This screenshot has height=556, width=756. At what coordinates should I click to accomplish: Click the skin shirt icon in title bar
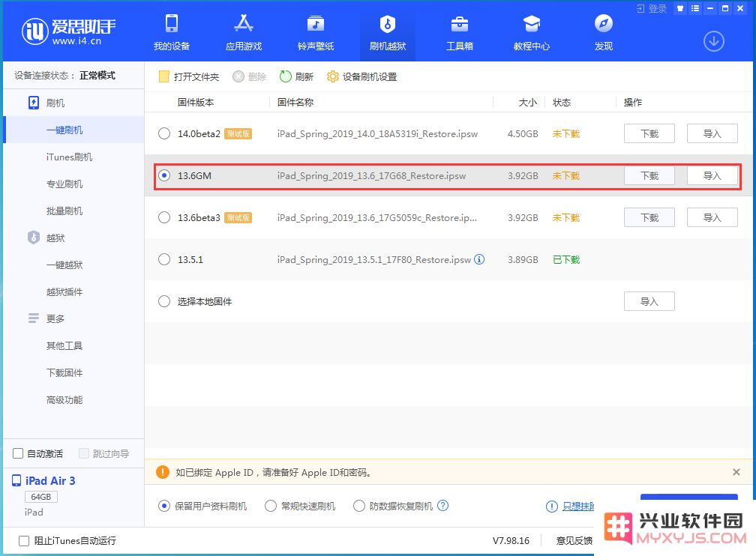[680, 8]
